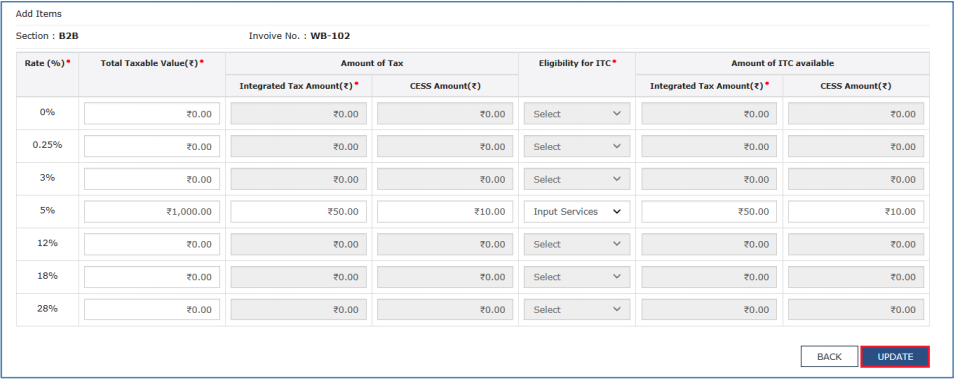Click the UPDATE button
The height and width of the screenshot is (381, 956).
coord(895,357)
